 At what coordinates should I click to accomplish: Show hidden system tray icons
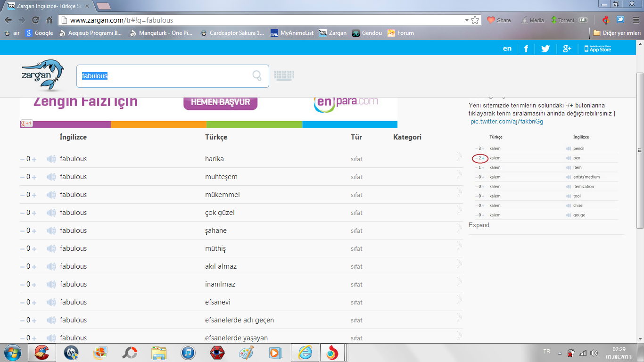coord(560,353)
